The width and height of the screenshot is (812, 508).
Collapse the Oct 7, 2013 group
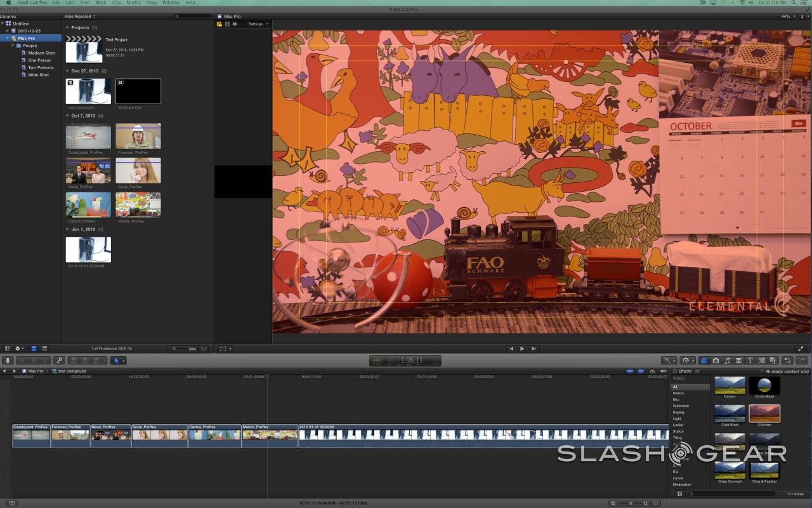coord(67,116)
